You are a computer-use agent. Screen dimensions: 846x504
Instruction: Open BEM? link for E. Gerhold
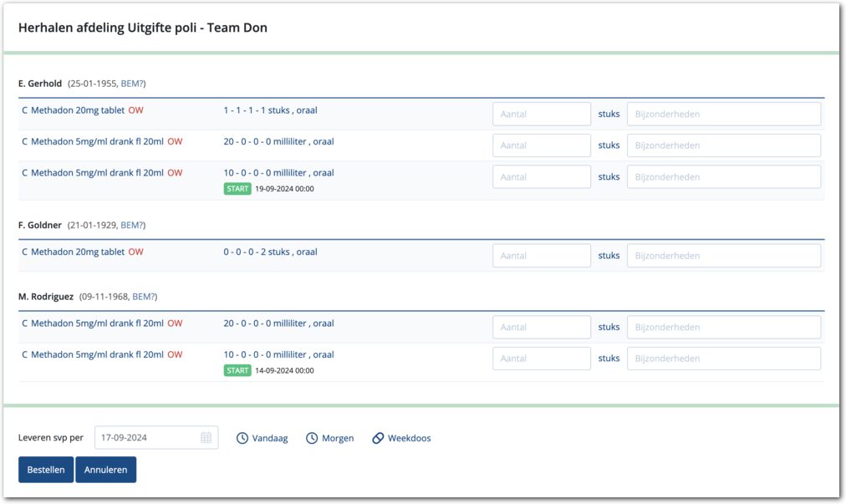(133, 84)
